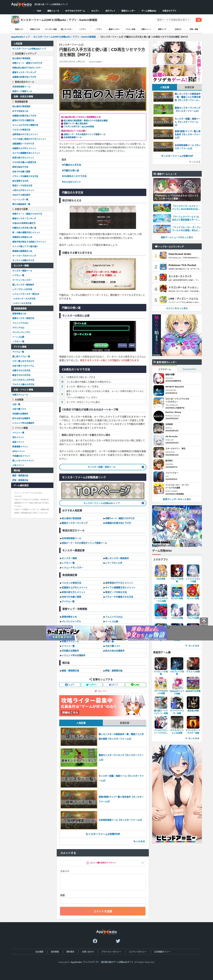213x980 pixels.
Task: Click the ページTOP scroll-up arrow button
Action: pyautogui.click(x=204, y=622)
